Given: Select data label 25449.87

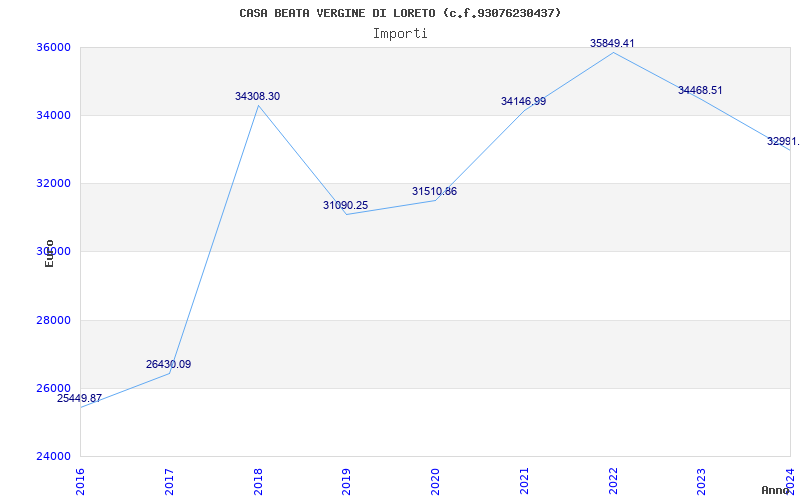Looking at the screenshot, I should click(80, 398).
